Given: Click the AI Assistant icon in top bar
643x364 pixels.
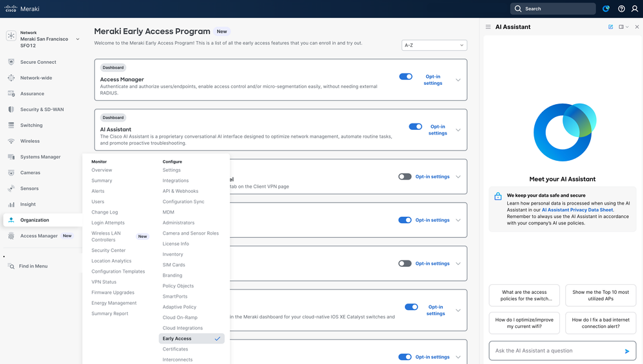Looking at the screenshot, I should coord(606,9).
